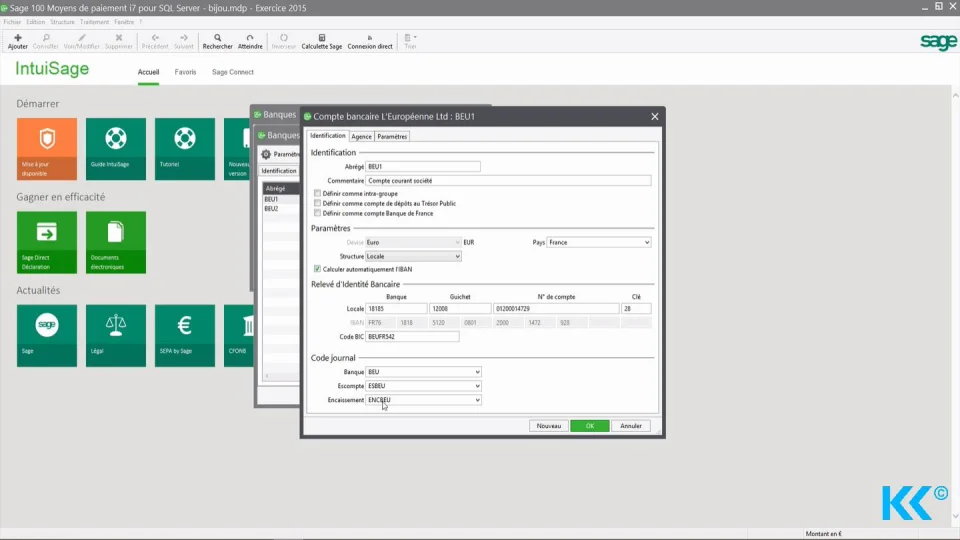Open the SEPA by Sage tile
960x540 pixels.
(x=185, y=336)
